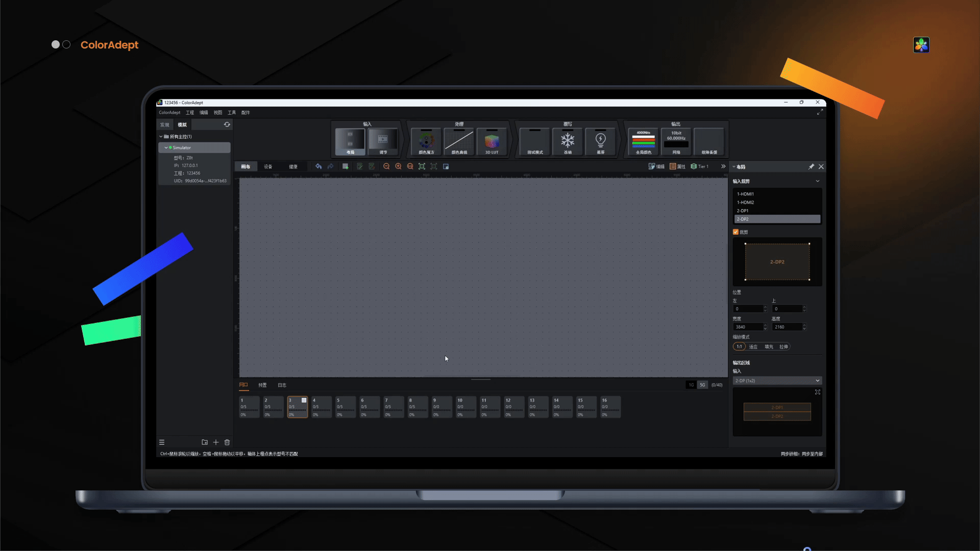Switch to the 日志 log tab
The image size is (980, 551).
click(x=282, y=385)
